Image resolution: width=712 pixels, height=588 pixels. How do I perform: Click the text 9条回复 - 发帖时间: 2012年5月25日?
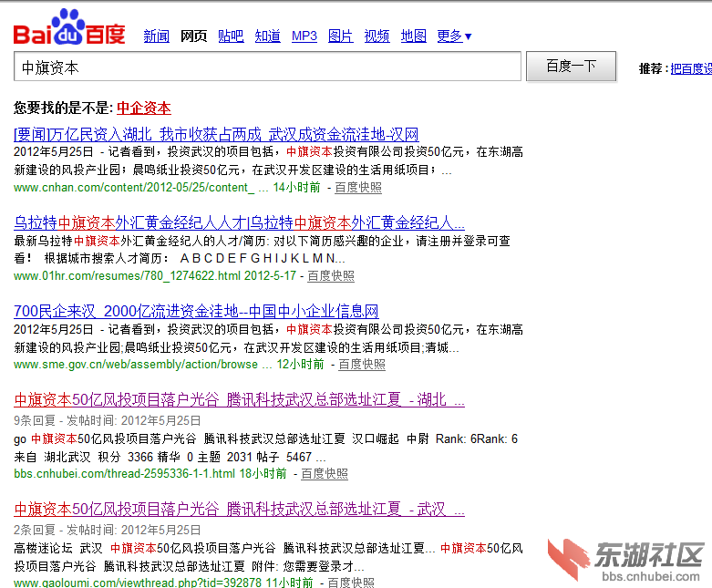pyautogui.click(x=108, y=420)
